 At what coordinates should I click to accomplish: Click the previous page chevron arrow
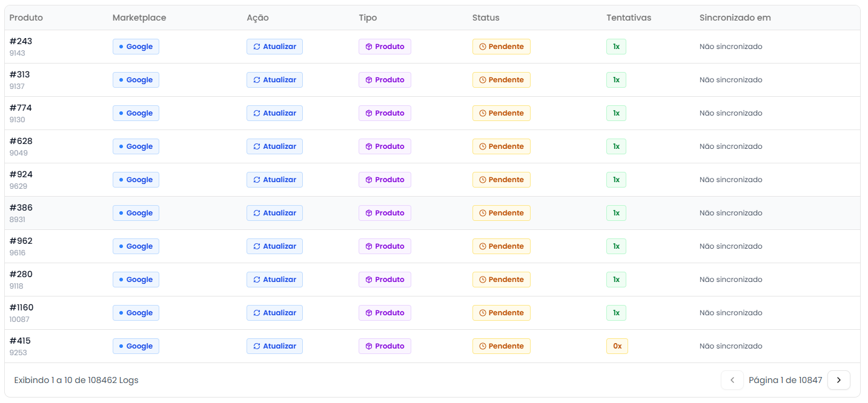coord(732,380)
